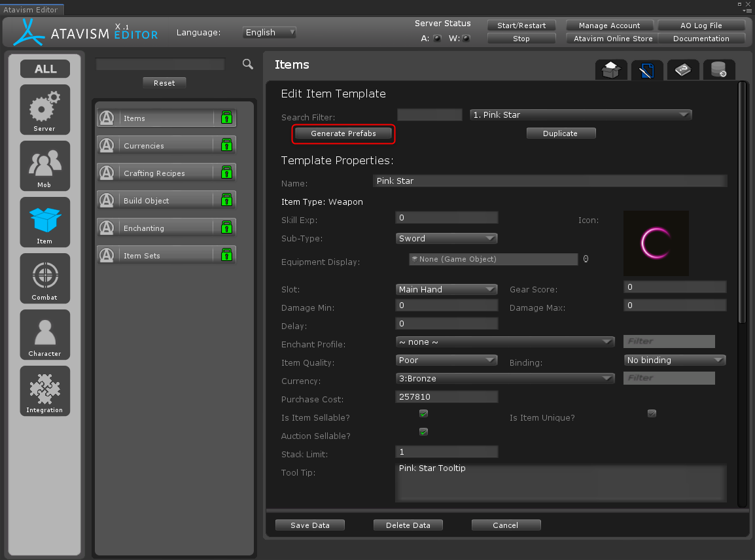
Task: Select the Mob category icon
Action: pyautogui.click(x=44, y=166)
